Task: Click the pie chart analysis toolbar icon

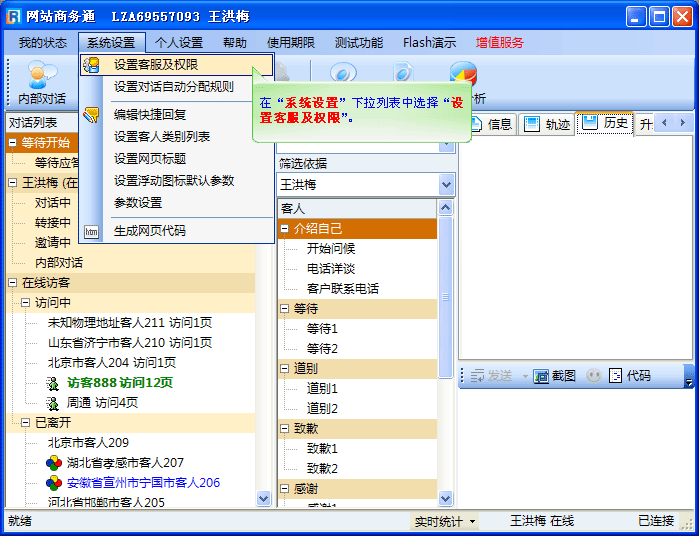Action: click(x=462, y=75)
